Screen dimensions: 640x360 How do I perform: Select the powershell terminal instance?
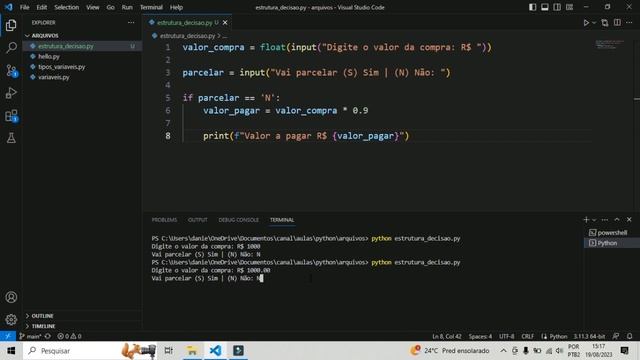pos(612,233)
